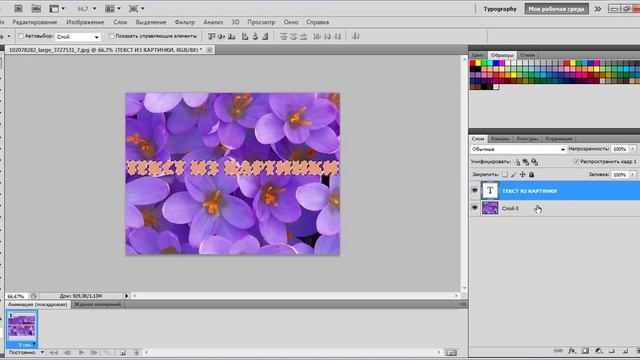Click Distribute left edges icon

[x=317, y=36]
